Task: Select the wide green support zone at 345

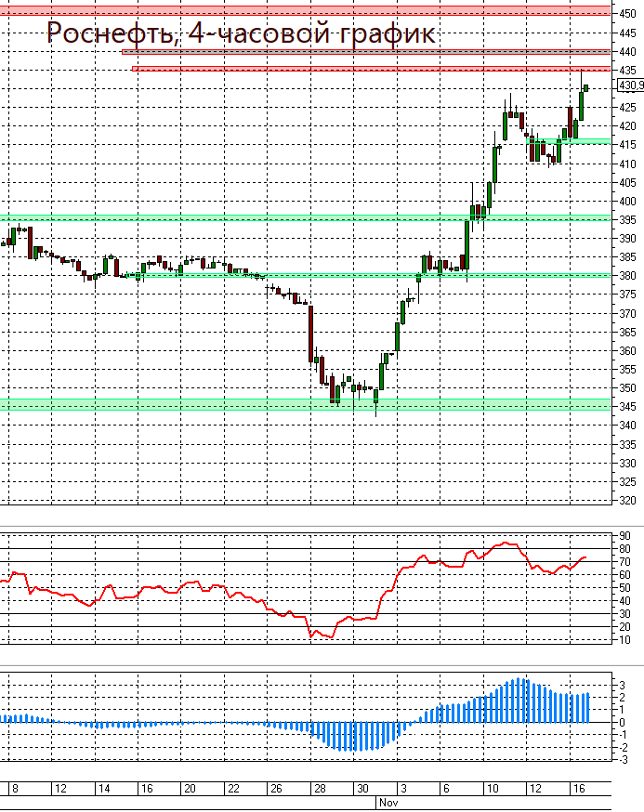Action: 305,404
